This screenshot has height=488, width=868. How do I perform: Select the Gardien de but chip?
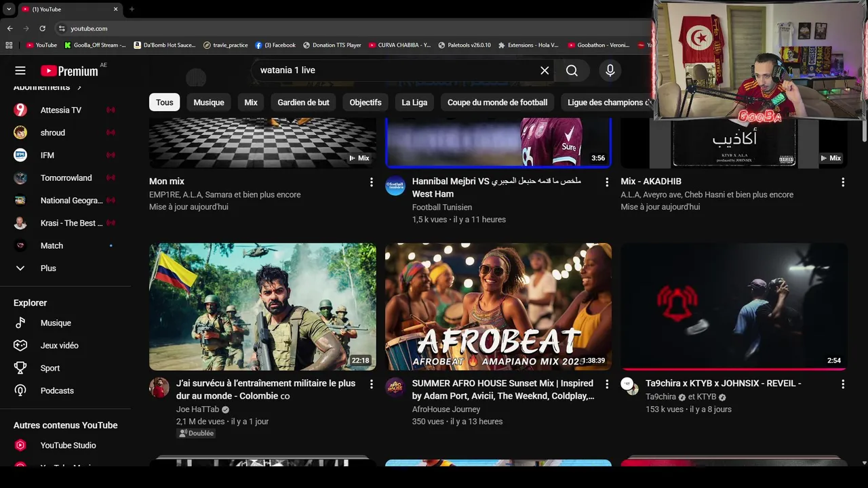tap(303, 102)
